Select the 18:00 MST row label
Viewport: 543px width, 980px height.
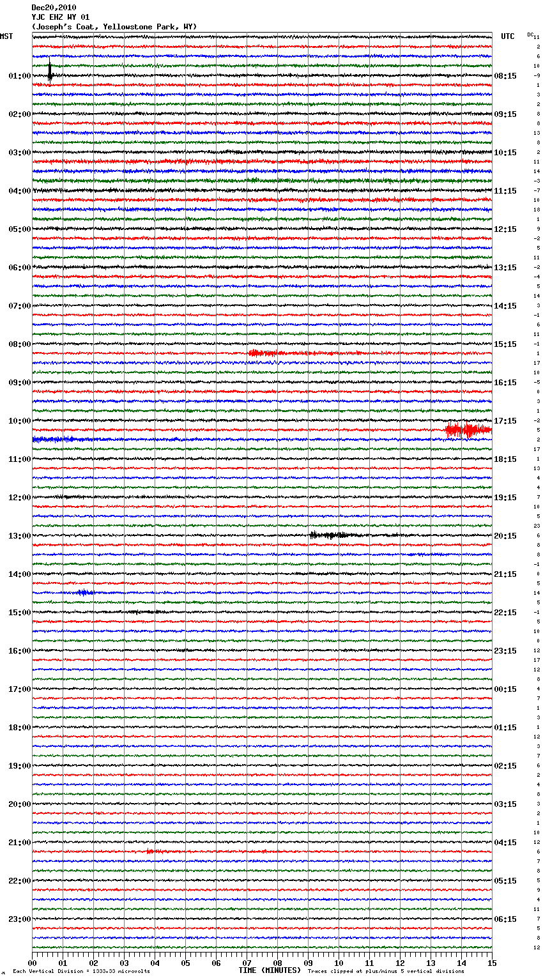coord(19,728)
